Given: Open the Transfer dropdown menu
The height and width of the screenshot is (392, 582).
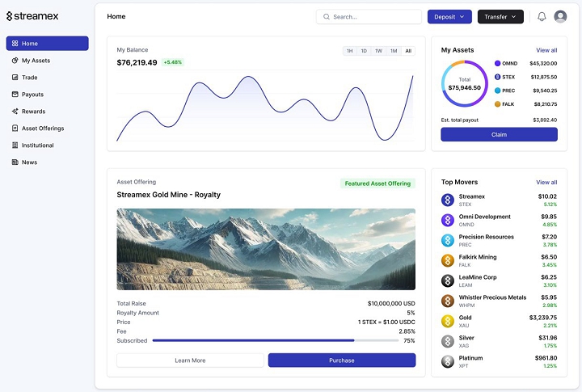Looking at the screenshot, I should (x=500, y=16).
